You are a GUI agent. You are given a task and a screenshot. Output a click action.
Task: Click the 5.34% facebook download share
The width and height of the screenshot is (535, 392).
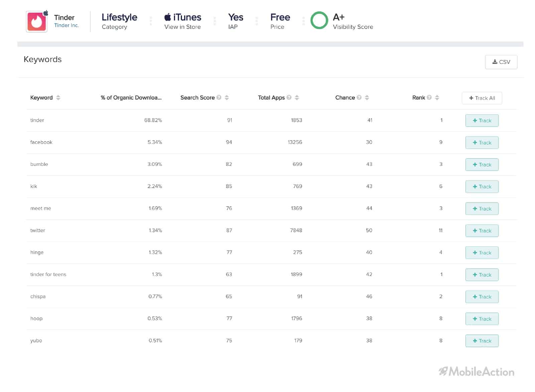click(154, 142)
